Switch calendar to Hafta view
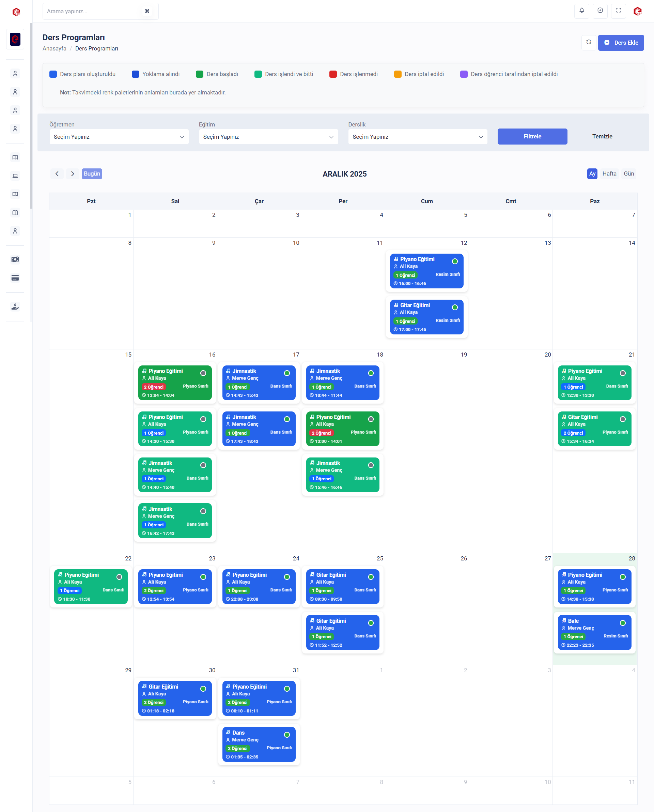This screenshot has height=812, width=654. pos(609,174)
